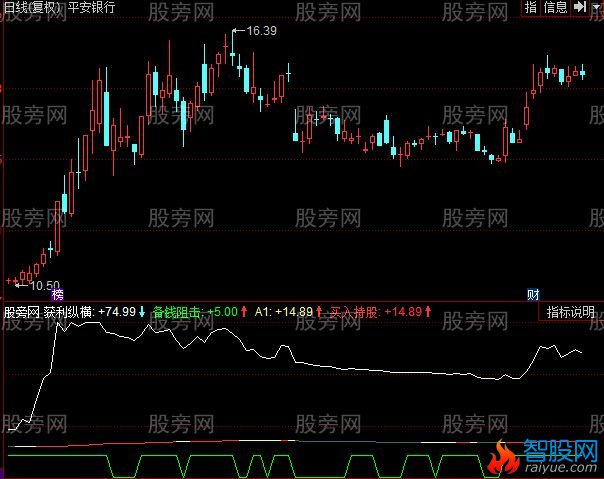Expand the top-right dropdown triangle
604x479 pixels.
click(596, 7)
